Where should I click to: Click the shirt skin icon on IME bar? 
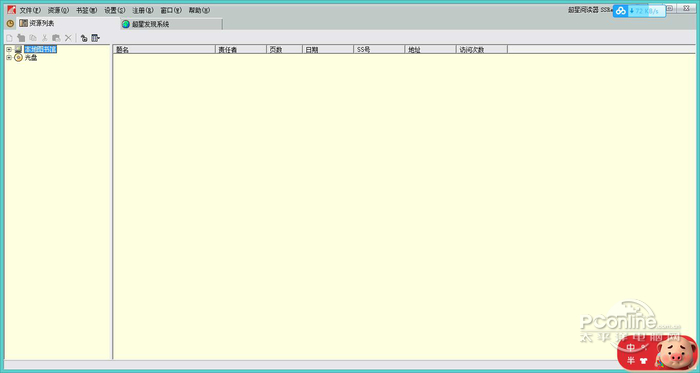tap(643, 361)
